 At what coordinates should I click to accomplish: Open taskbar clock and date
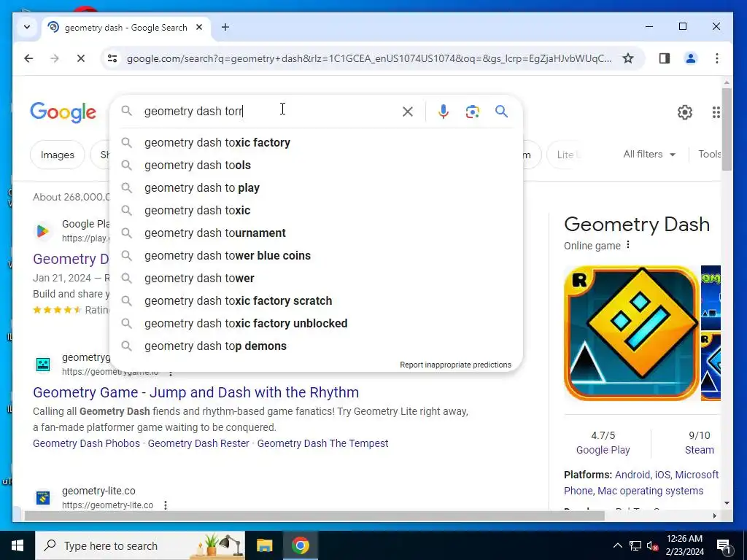coord(684,545)
